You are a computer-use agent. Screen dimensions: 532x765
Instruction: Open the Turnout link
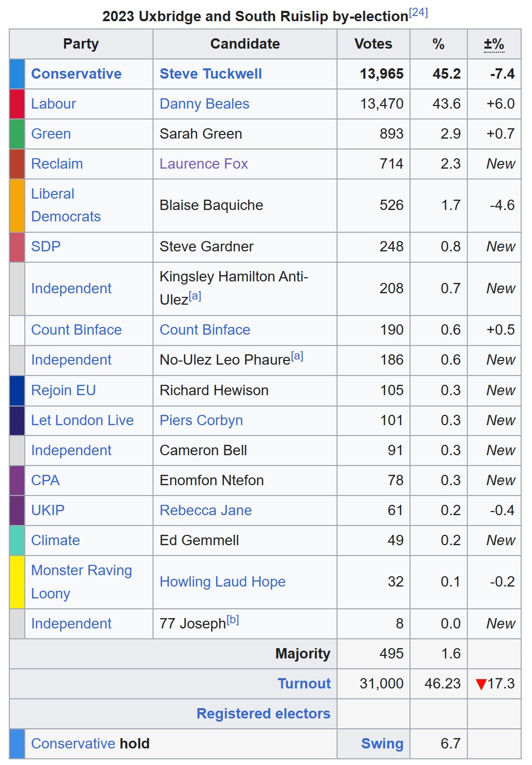304,684
